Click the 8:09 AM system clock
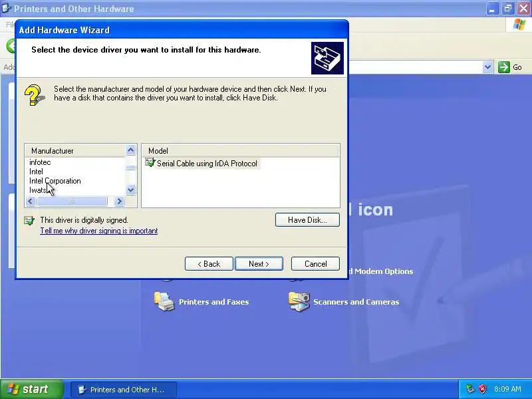The height and width of the screenshot is (399, 532). pos(507,389)
